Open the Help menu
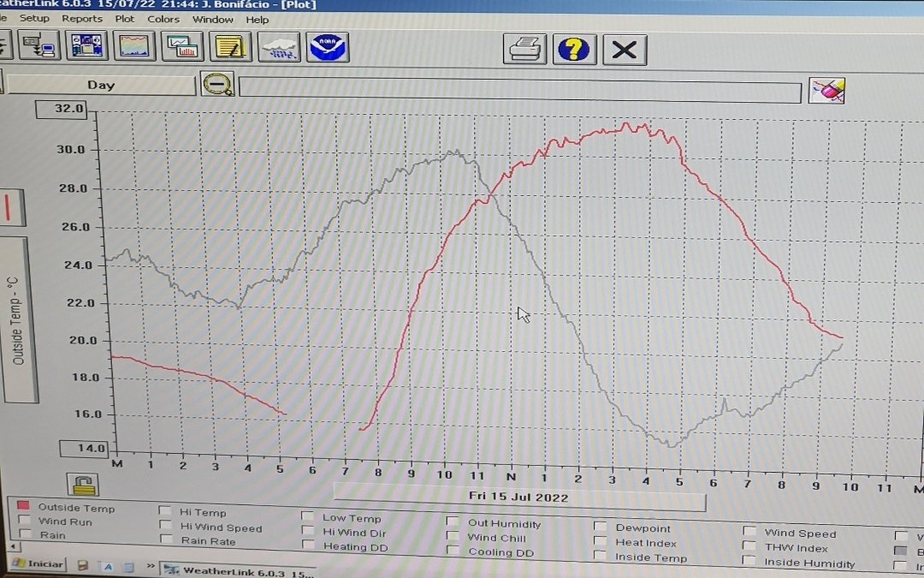Image resolution: width=924 pixels, height=578 pixels. (x=257, y=20)
